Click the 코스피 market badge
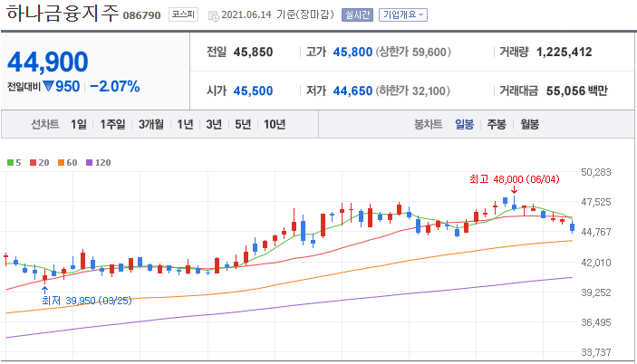The height and width of the screenshot is (364, 637). (183, 14)
